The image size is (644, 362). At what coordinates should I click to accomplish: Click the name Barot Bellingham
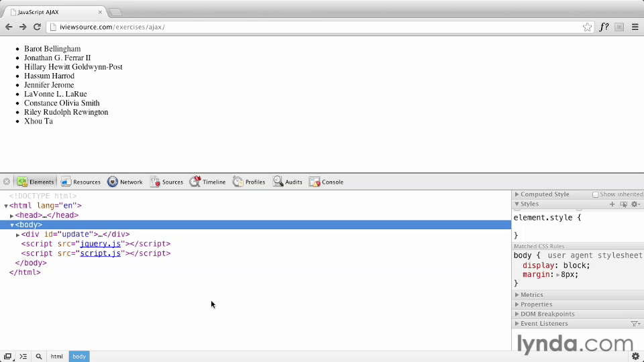point(52,49)
